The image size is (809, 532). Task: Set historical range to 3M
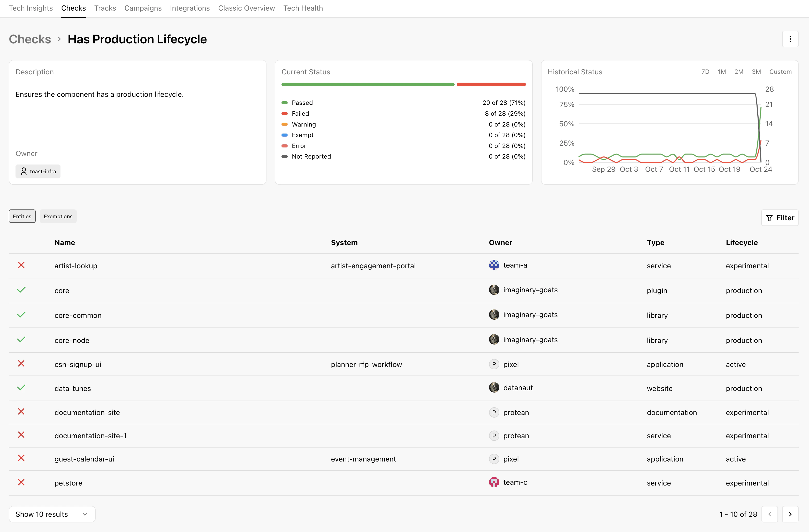pos(756,72)
